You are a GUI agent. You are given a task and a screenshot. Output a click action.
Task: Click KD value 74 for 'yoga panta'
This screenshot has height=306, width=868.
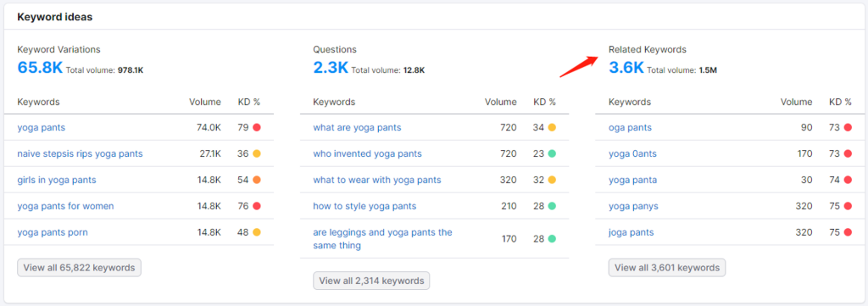click(x=834, y=180)
